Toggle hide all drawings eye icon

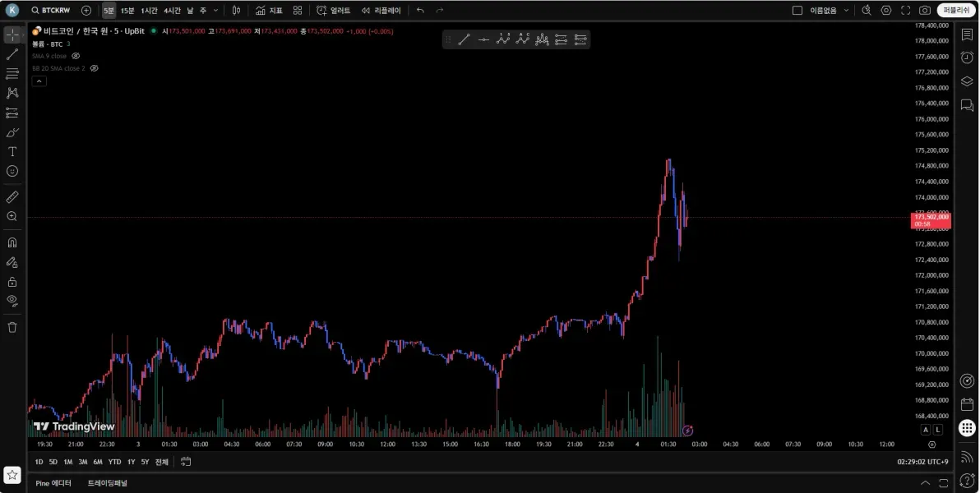(x=12, y=301)
